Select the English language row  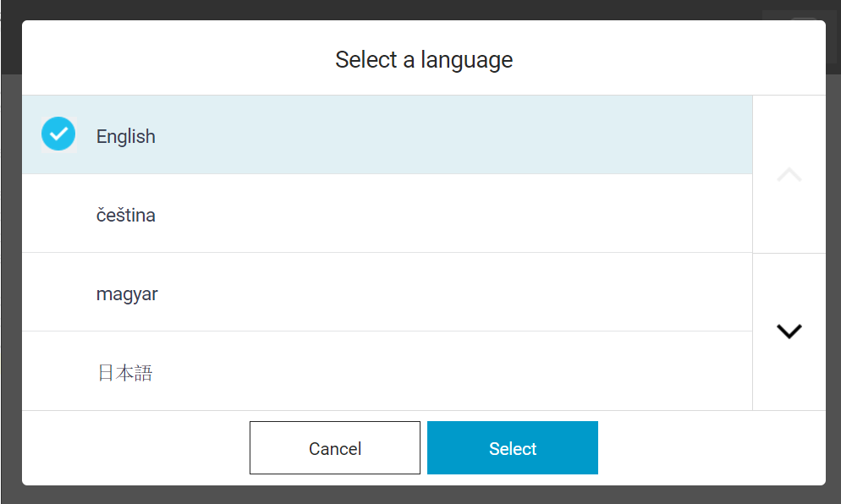(388, 134)
